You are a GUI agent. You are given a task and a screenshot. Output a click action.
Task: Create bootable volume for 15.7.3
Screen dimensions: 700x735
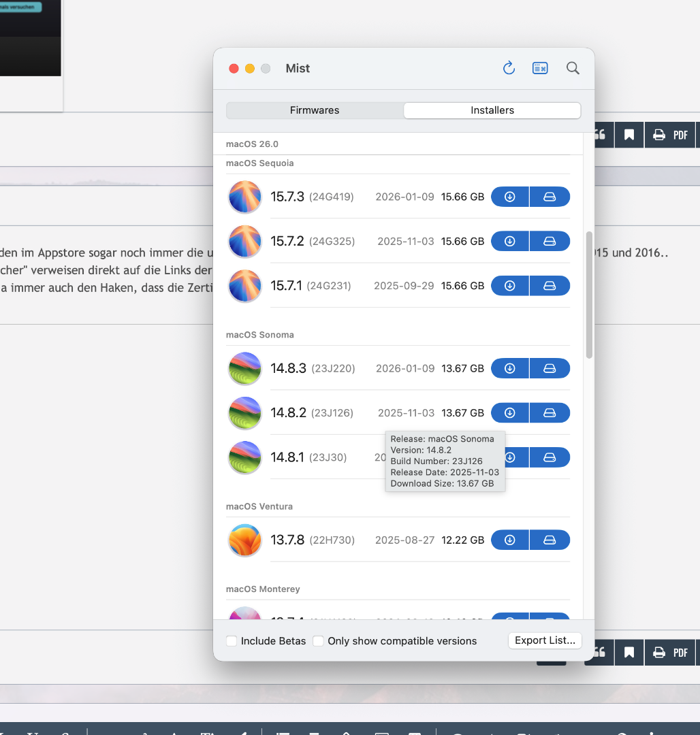tap(550, 197)
